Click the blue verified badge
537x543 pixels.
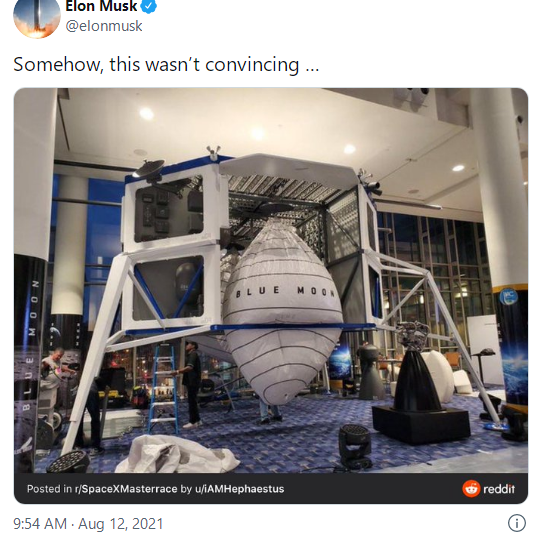pyautogui.click(x=150, y=6)
